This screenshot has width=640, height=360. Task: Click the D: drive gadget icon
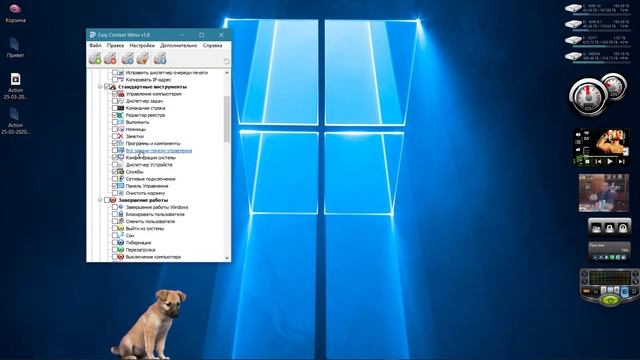tap(573, 24)
